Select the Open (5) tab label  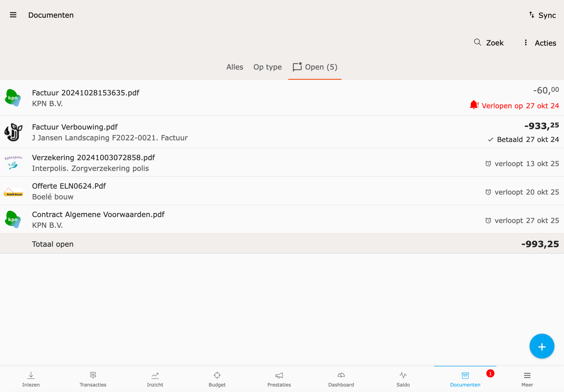pyautogui.click(x=321, y=67)
